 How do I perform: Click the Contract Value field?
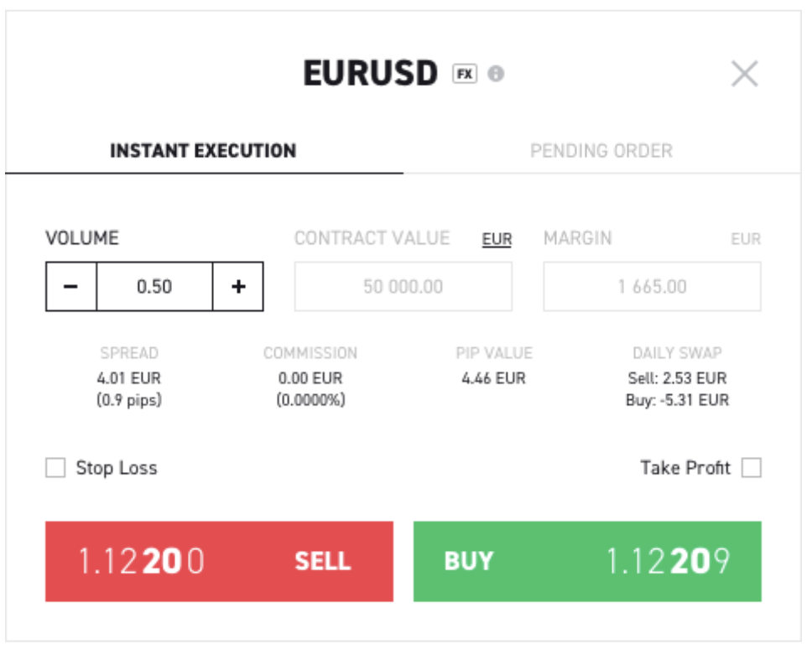click(x=403, y=287)
